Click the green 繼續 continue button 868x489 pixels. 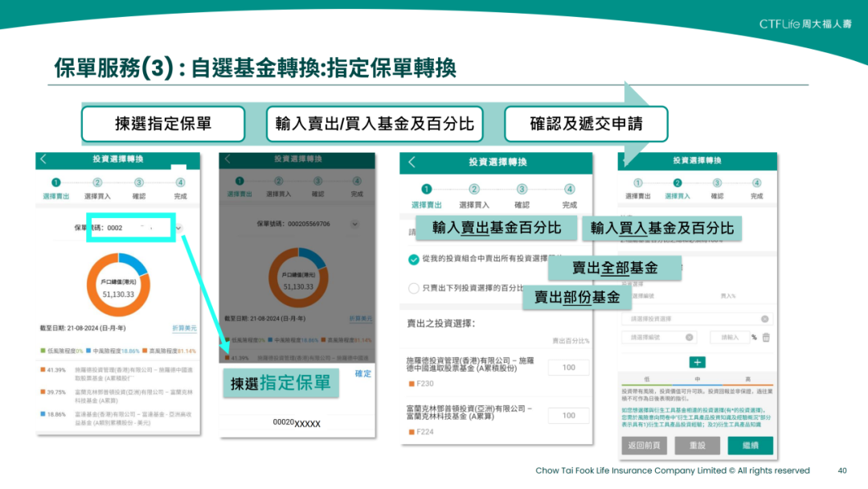point(750,446)
